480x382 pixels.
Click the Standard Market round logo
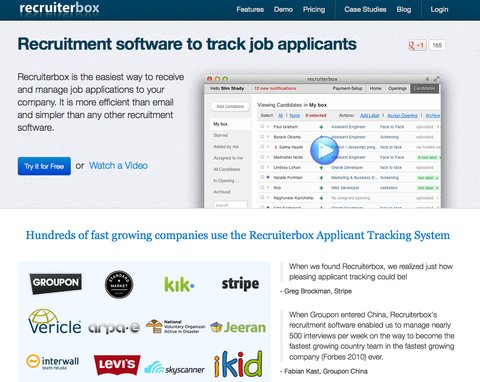point(119,284)
